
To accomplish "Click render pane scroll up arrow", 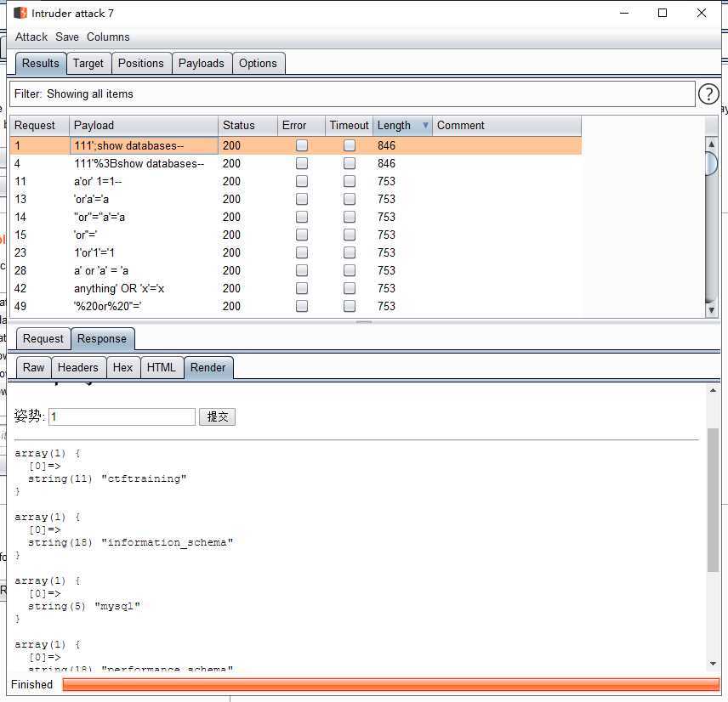I will [713, 391].
